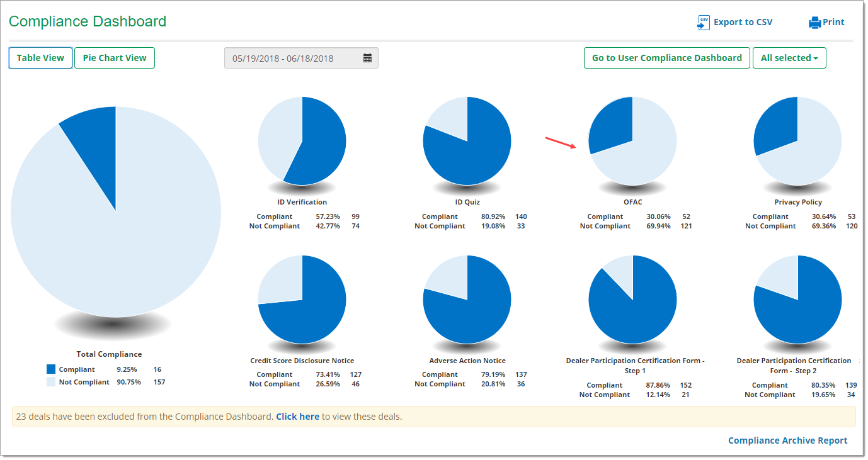Click the printer icon
This screenshot has height=460, width=868.
(815, 23)
